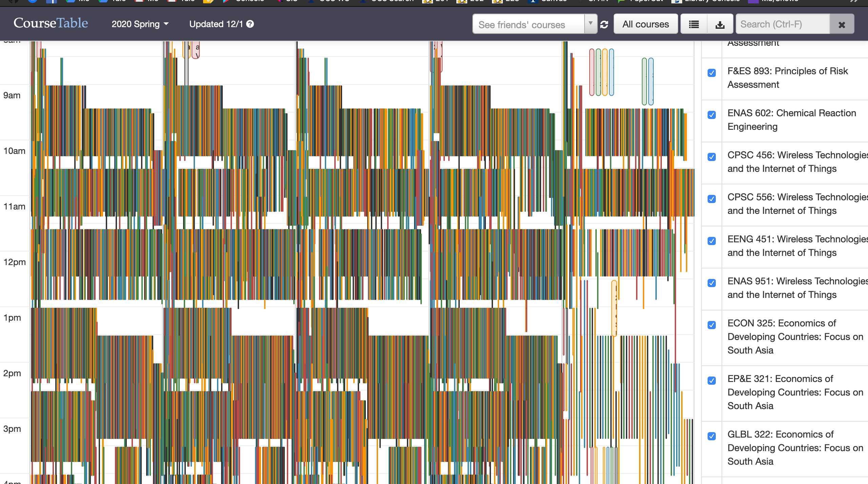
Task: Uncheck F&ES 893 Principles of Risk Assessment
Action: coord(712,73)
